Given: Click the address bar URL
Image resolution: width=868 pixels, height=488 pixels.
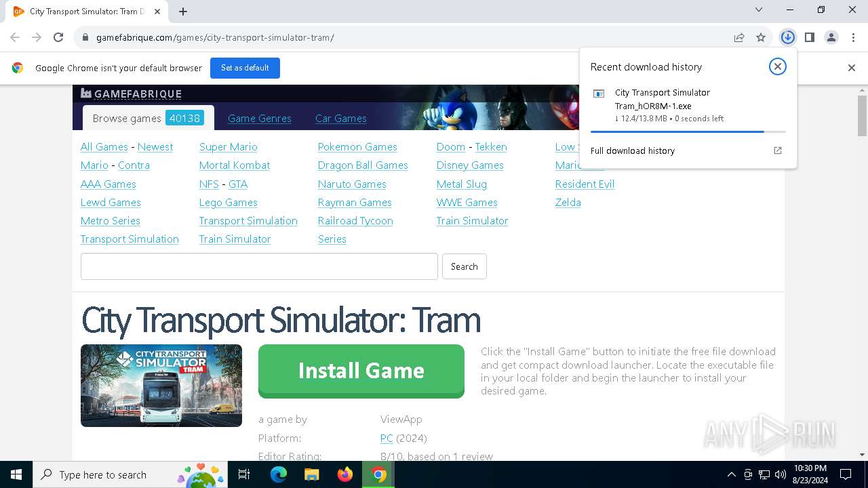Looking at the screenshot, I should pos(215,37).
